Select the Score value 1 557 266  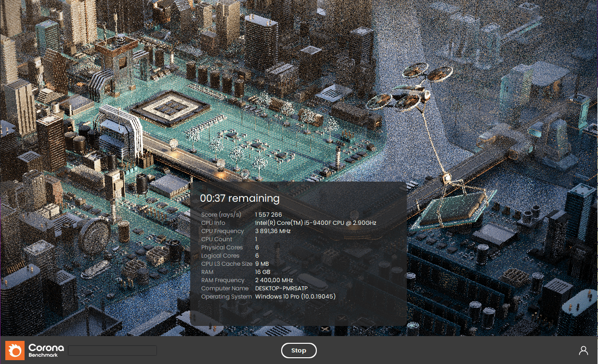coord(268,215)
